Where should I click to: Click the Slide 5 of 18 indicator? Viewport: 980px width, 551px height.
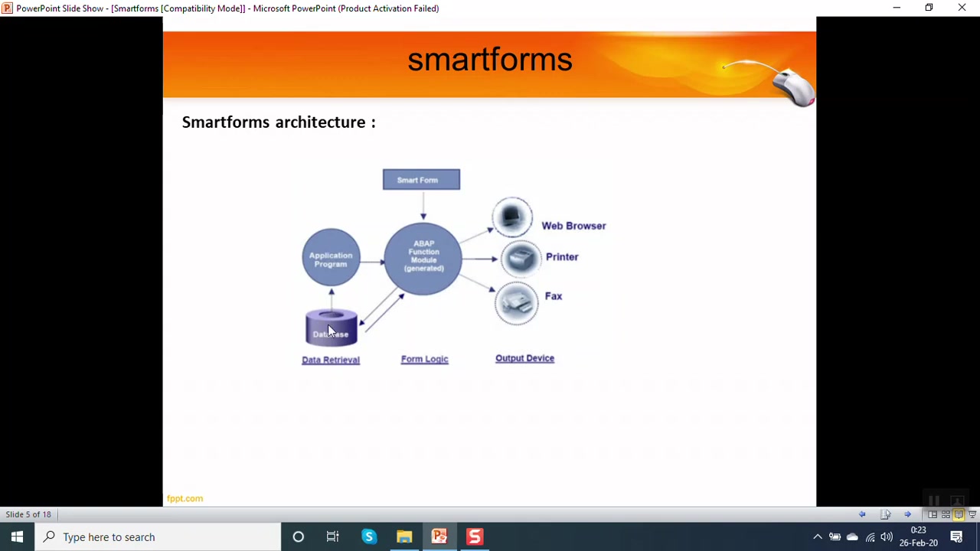(28, 514)
